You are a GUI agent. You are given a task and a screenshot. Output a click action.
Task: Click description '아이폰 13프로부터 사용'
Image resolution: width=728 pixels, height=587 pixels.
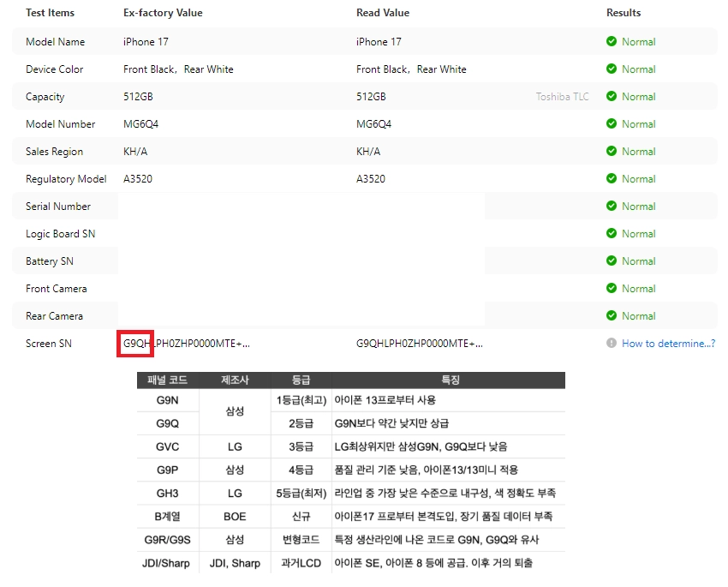(385, 400)
